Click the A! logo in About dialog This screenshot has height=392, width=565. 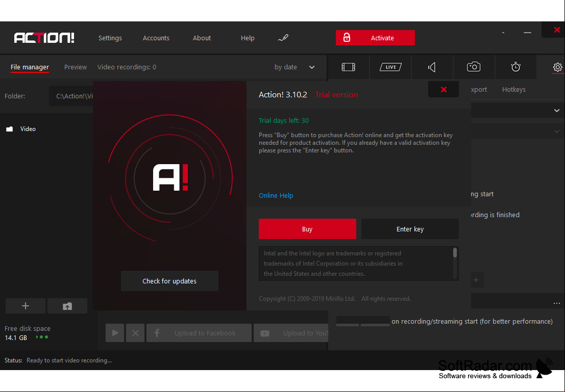(x=170, y=178)
